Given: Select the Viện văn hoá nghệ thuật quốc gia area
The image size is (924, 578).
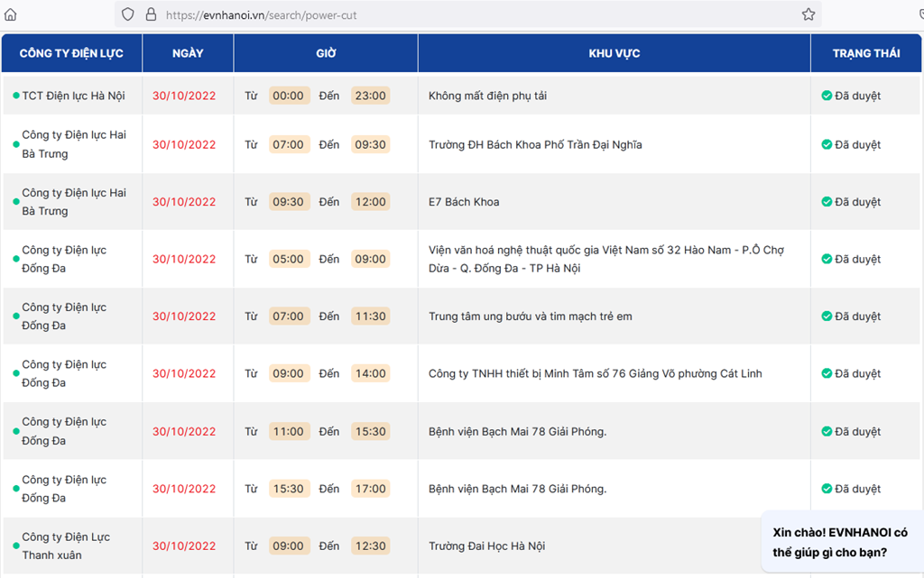Looking at the screenshot, I should (606, 259).
